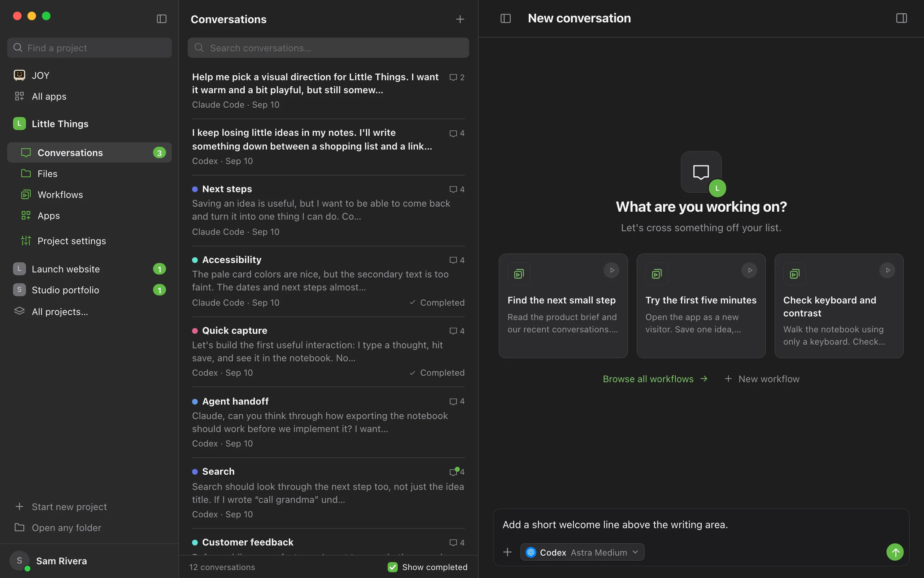Screen dimensions: 924x578
Task: Open All apps in sidebar
Action: point(90,96)
